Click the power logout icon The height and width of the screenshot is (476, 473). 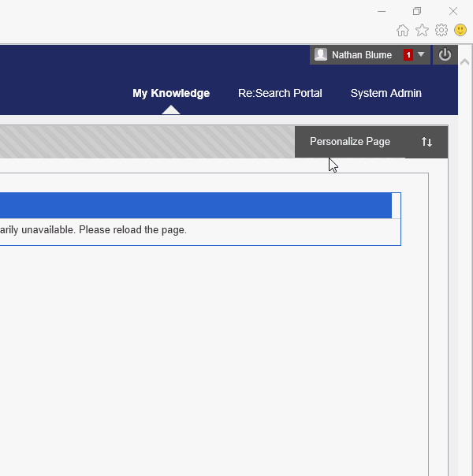(x=445, y=55)
